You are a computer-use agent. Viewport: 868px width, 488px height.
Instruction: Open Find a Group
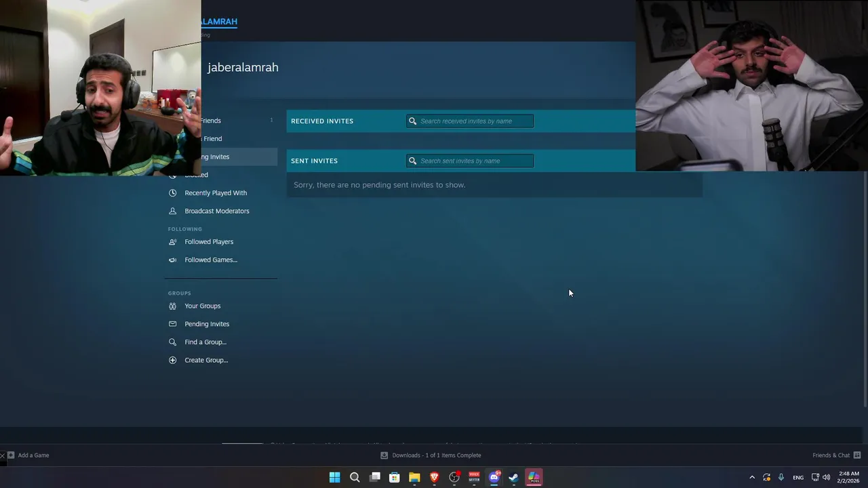(205, 342)
